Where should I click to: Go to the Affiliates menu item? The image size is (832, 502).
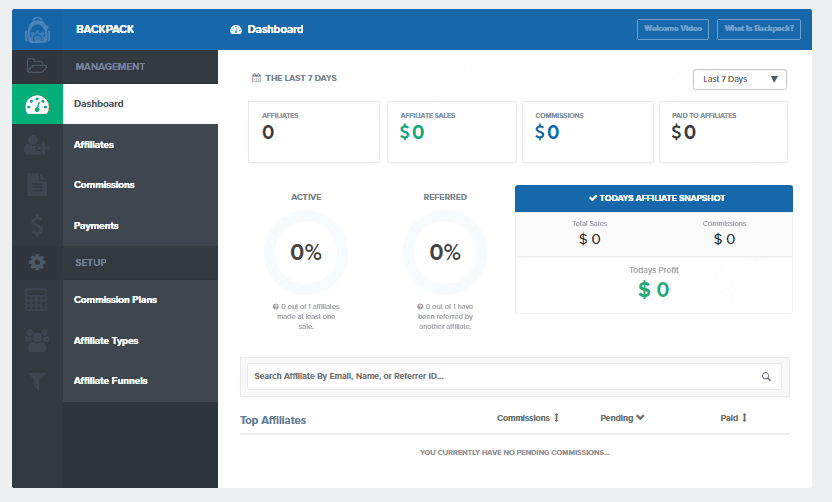coord(140,144)
